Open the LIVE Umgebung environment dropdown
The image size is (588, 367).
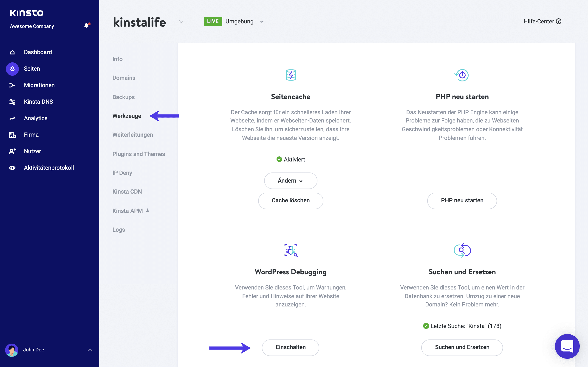[x=261, y=22]
